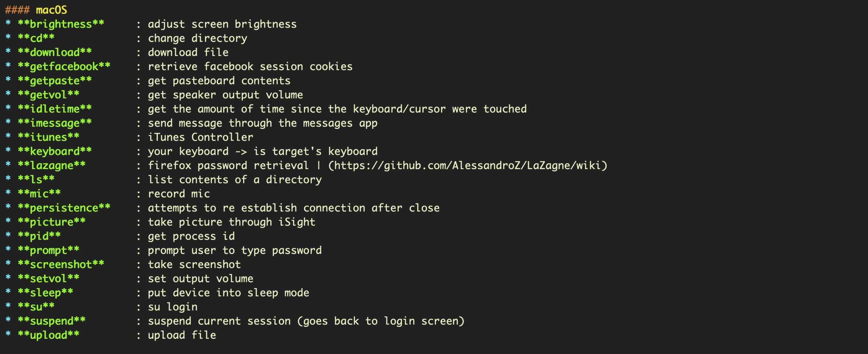
Task: Select the imessage command word
Action: coord(55,123)
